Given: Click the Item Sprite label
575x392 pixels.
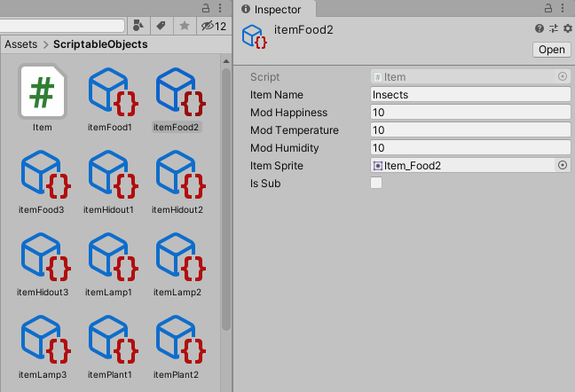Looking at the screenshot, I should (277, 166).
